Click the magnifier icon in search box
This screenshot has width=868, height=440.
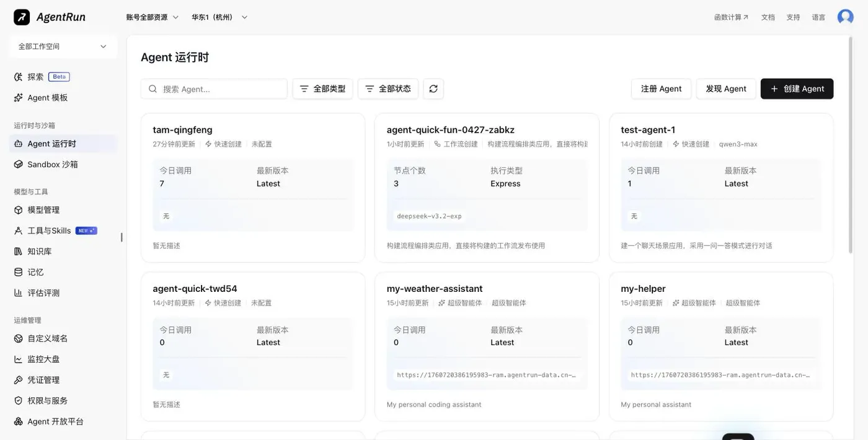(153, 89)
